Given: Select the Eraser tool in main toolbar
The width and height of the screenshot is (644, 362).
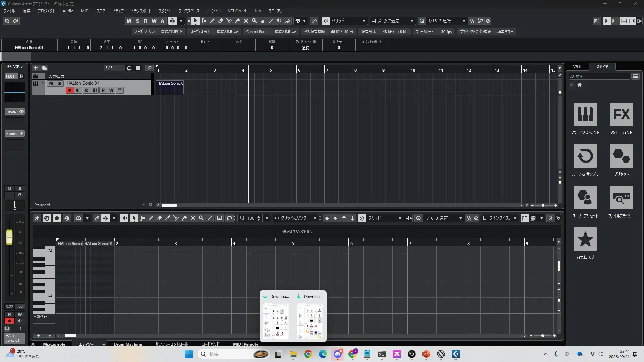Looking at the screenshot, I should [x=221, y=21].
